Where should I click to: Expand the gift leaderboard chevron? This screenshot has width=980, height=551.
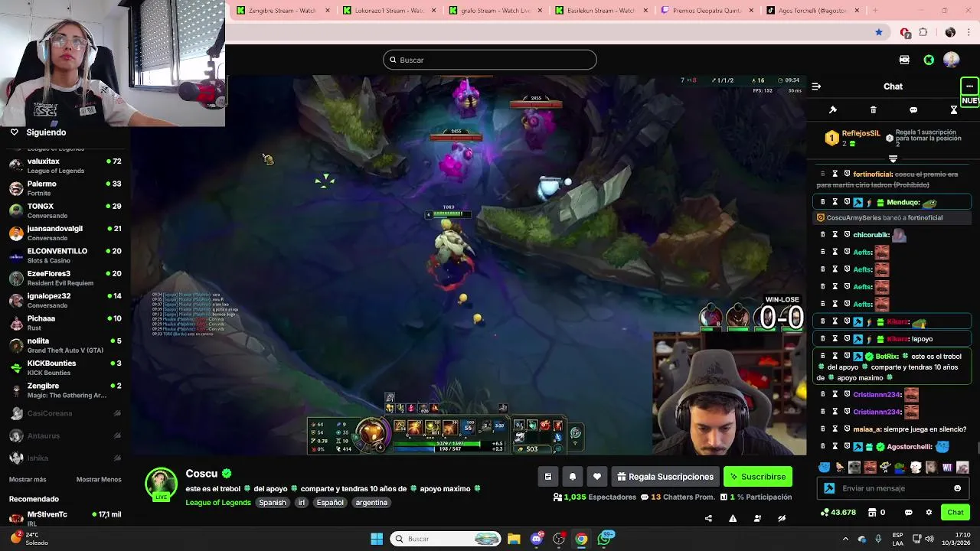tap(893, 159)
